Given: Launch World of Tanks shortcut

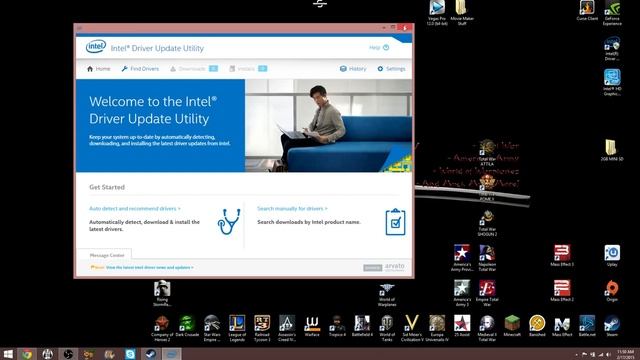Looking at the screenshot, I should (x=387, y=328).
